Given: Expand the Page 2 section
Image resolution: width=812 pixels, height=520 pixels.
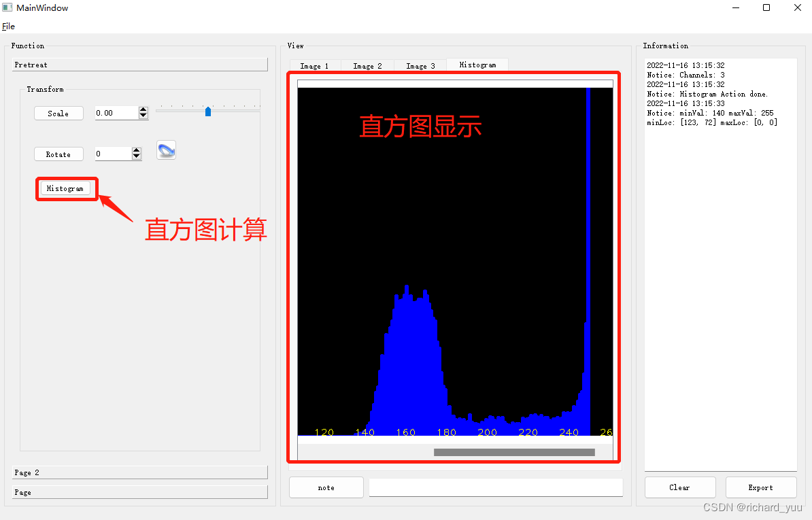Looking at the screenshot, I should [139, 472].
